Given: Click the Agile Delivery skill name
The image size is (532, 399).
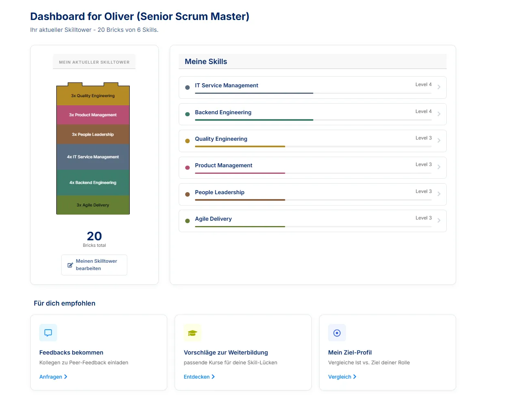Looking at the screenshot, I should pos(213,219).
